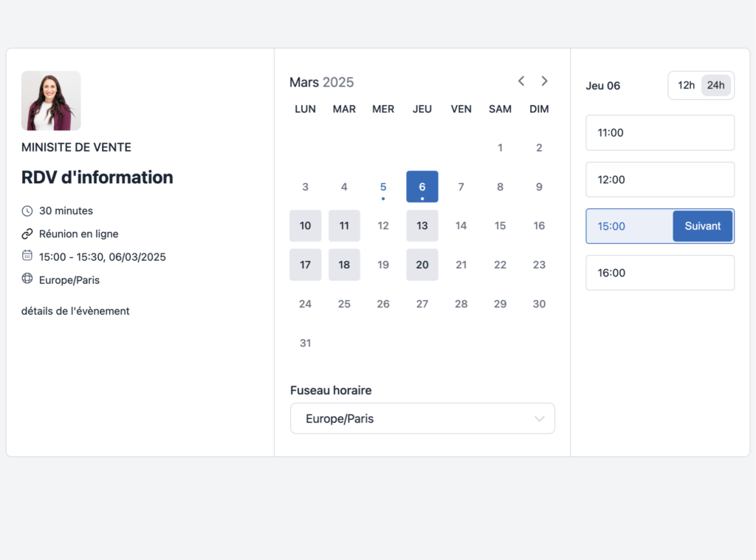Switch to 24h time format
This screenshot has height=560, width=756.
(x=715, y=86)
